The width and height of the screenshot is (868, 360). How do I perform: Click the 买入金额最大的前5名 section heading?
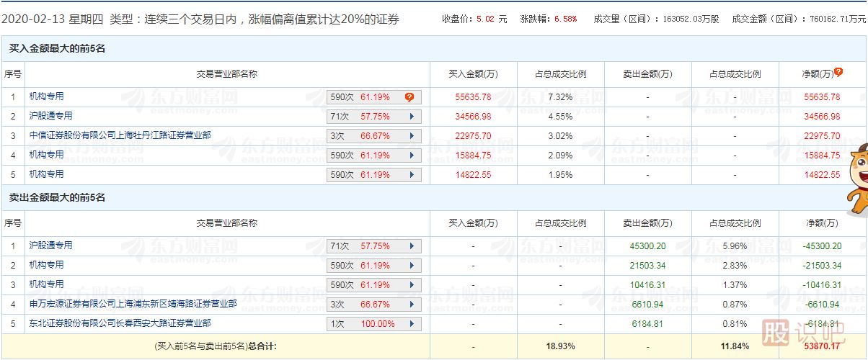56,49
